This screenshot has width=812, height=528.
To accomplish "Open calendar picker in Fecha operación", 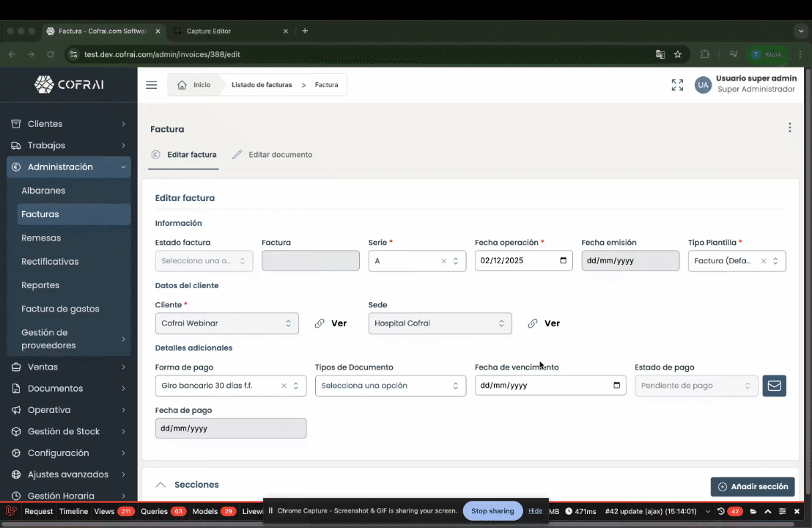I will click(563, 261).
